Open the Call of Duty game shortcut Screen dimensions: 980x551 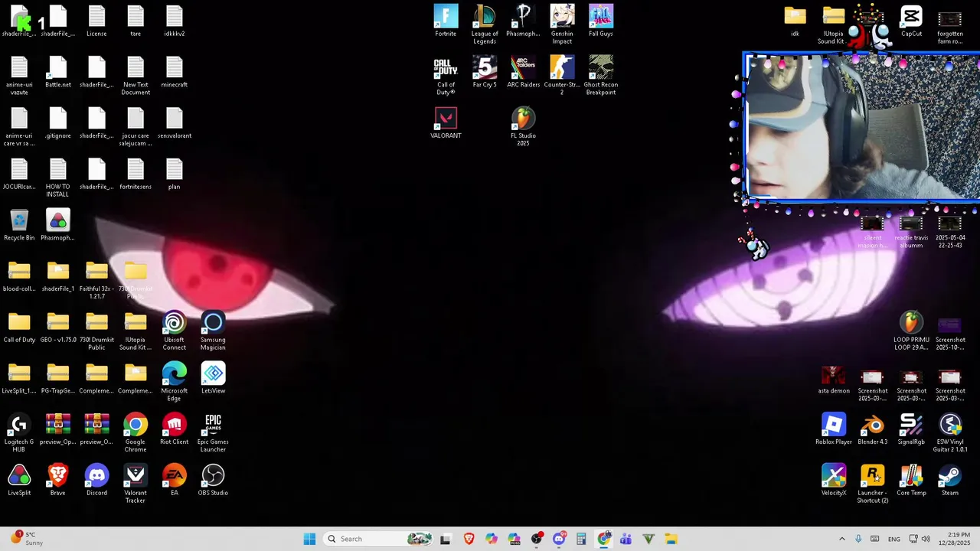tap(446, 75)
